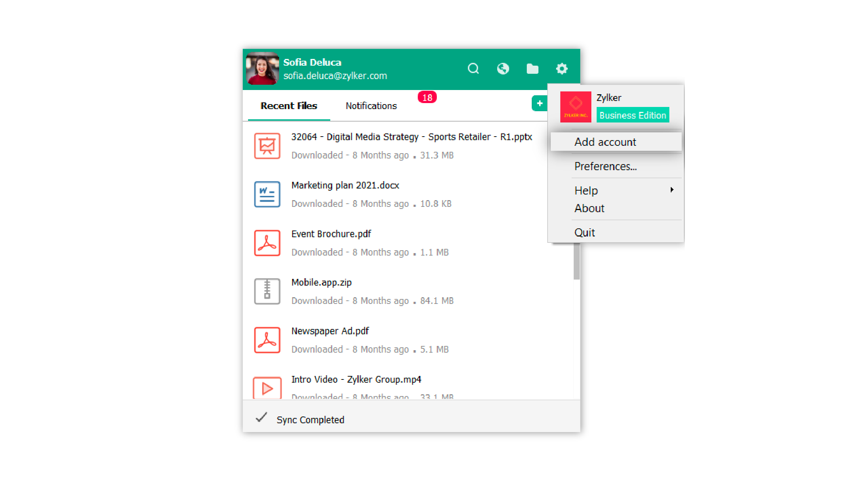This screenshot has width=868, height=485.
Task: Open the sync folder icon in header
Action: (x=532, y=68)
